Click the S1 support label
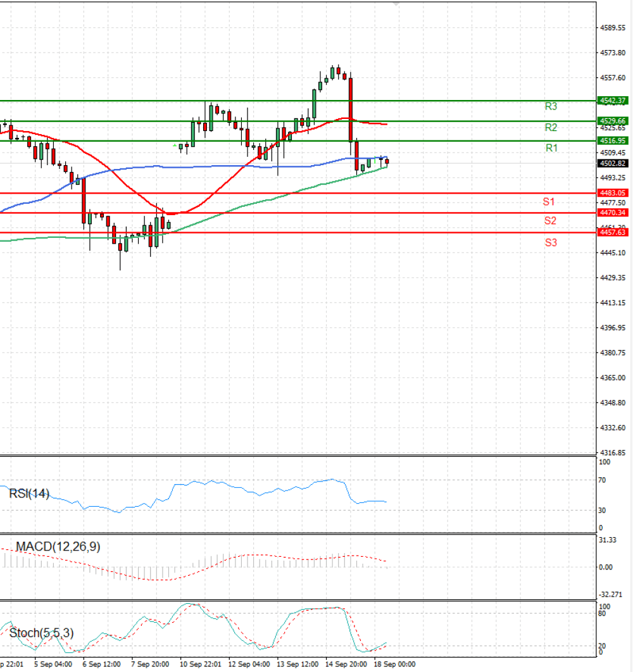Viewport: 633px width, 672px height. coord(549,201)
